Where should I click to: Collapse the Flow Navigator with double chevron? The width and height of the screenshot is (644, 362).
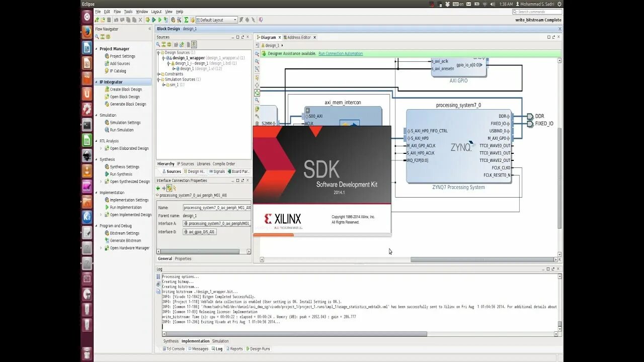click(149, 29)
